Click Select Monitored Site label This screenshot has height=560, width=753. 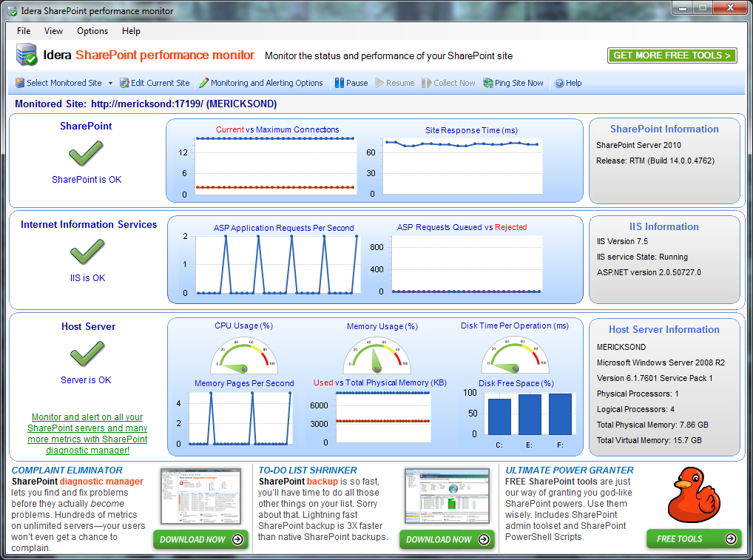click(64, 83)
